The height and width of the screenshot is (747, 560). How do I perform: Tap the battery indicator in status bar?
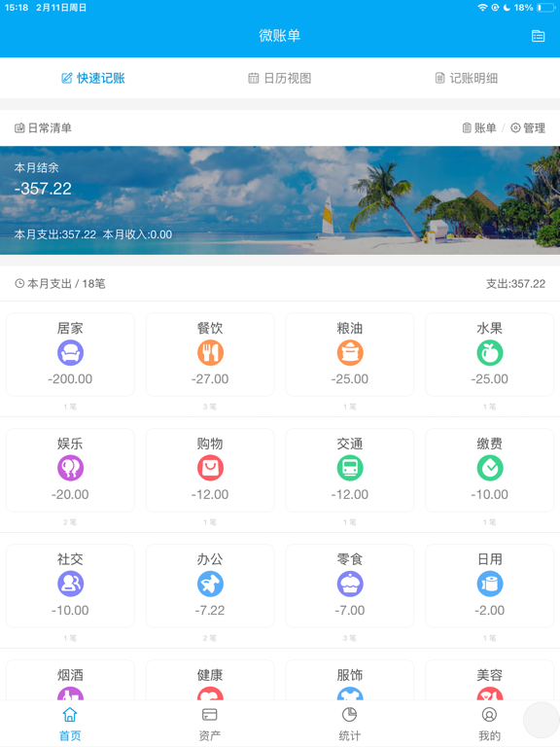point(545,8)
